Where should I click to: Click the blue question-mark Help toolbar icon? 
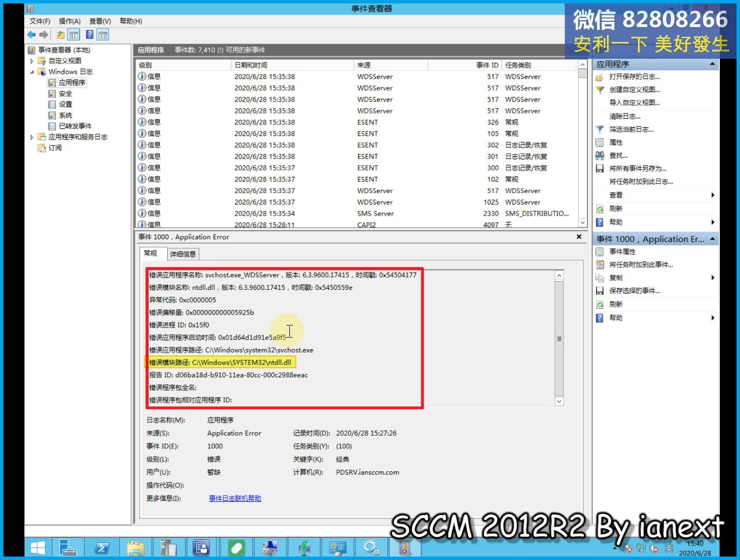[x=90, y=35]
